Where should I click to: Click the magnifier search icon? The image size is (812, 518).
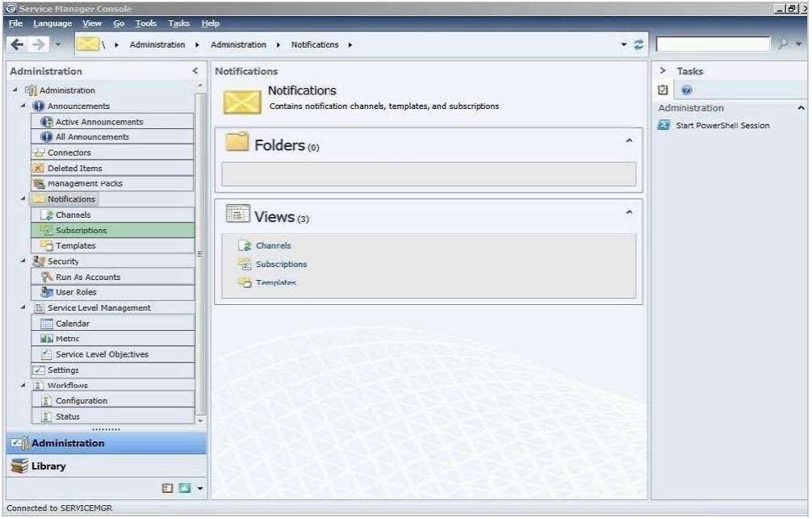[783, 44]
